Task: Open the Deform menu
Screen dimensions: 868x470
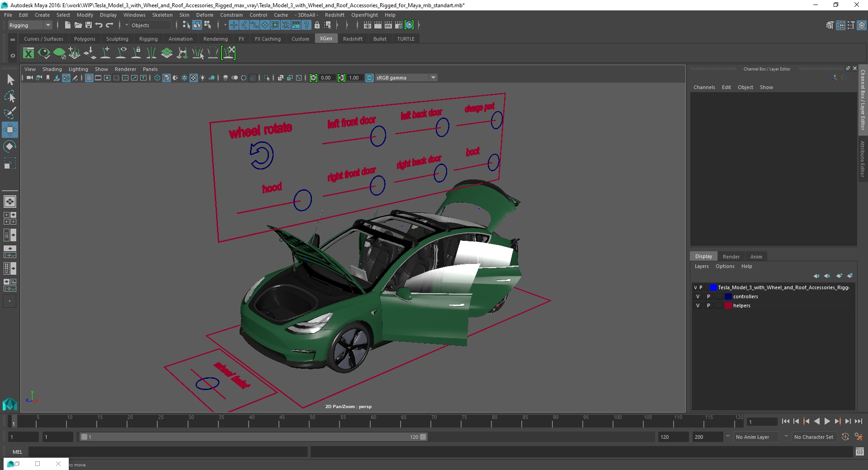Action: [x=204, y=15]
